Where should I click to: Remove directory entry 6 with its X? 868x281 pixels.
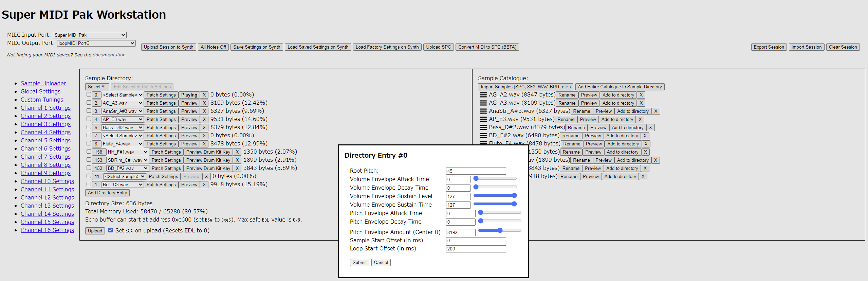(x=204, y=128)
